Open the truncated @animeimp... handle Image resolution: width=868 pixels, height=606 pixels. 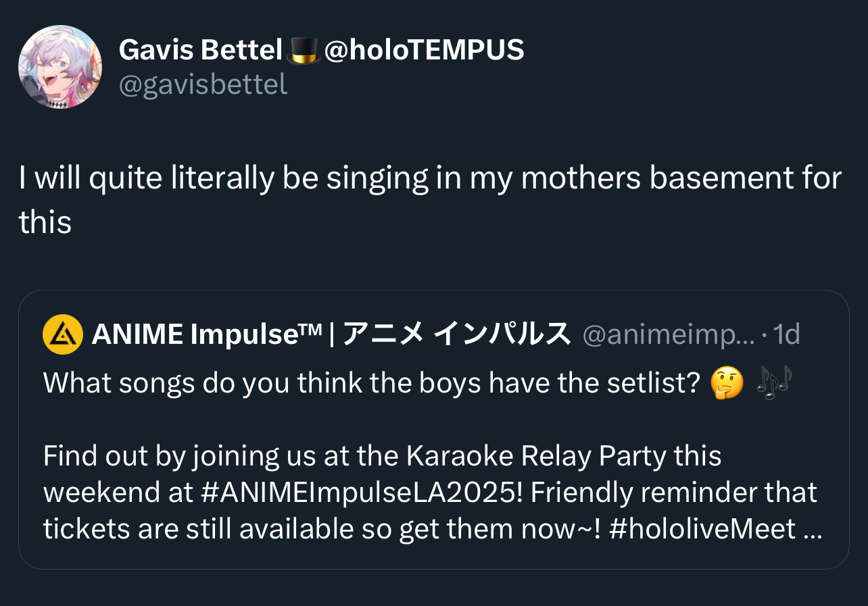coord(668,334)
